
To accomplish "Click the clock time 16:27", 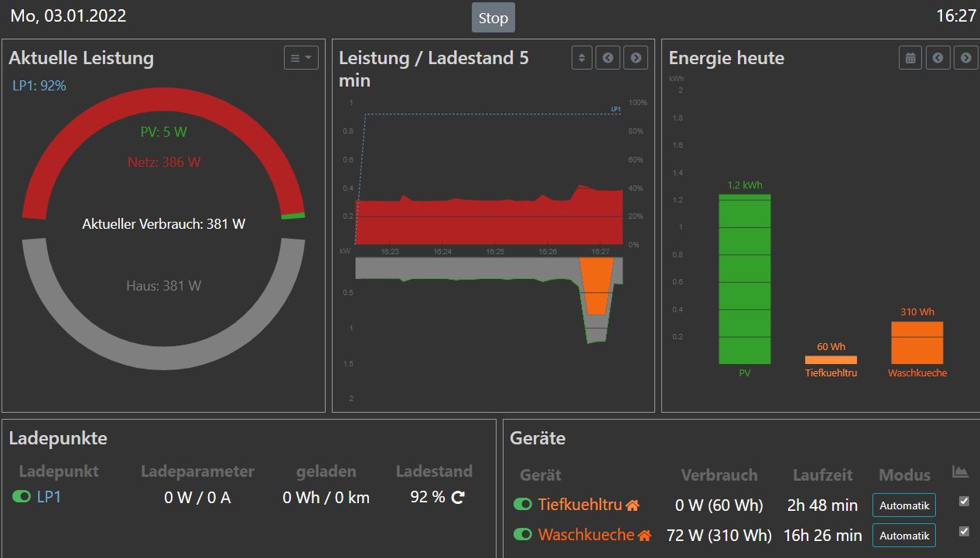I will tap(956, 15).
